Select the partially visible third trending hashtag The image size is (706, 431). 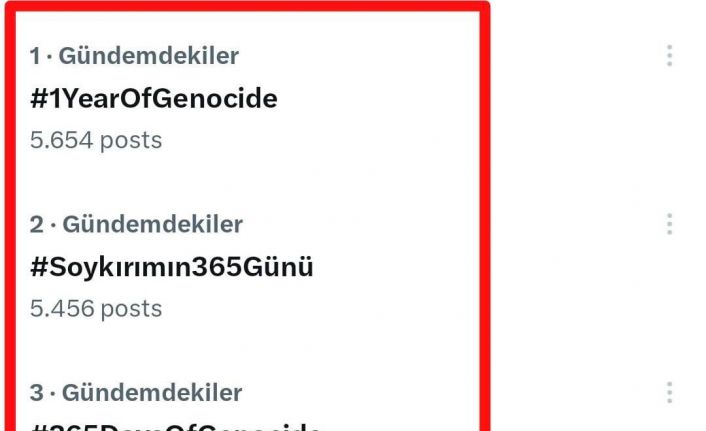176,425
